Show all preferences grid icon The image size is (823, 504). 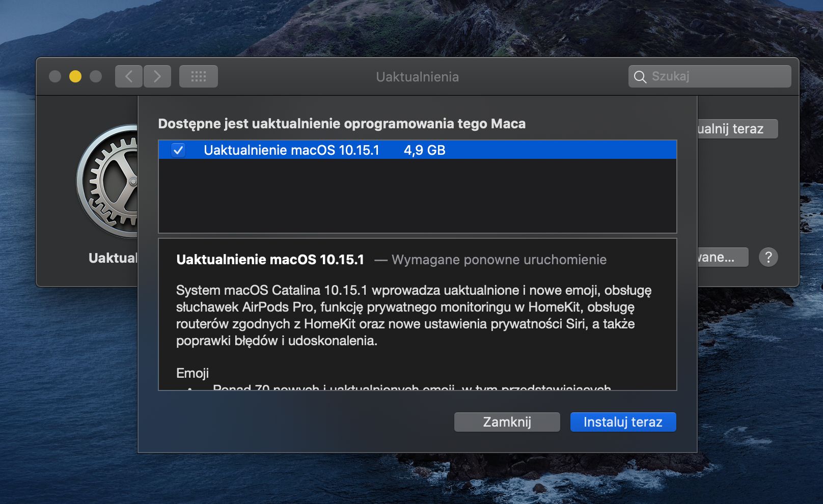click(199, 76)
